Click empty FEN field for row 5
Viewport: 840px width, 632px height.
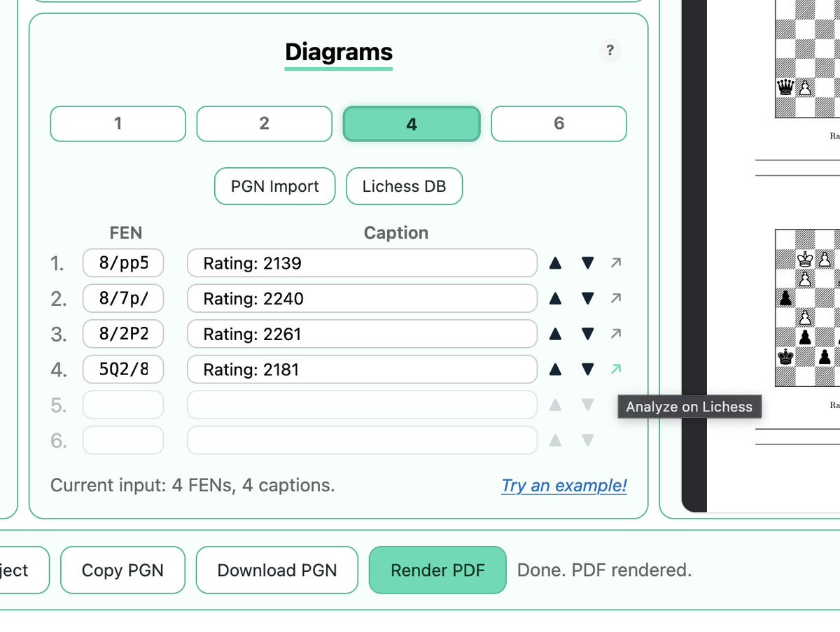pos(123,405)
